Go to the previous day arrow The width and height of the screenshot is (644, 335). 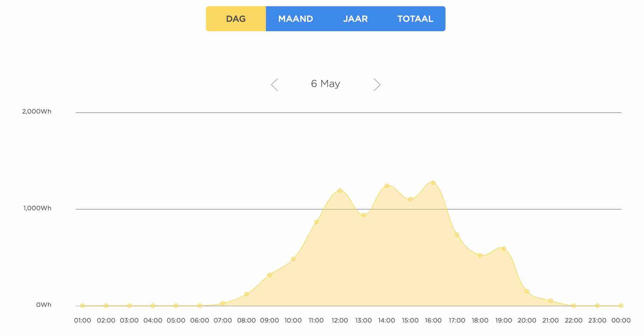(x=274, y=85)
